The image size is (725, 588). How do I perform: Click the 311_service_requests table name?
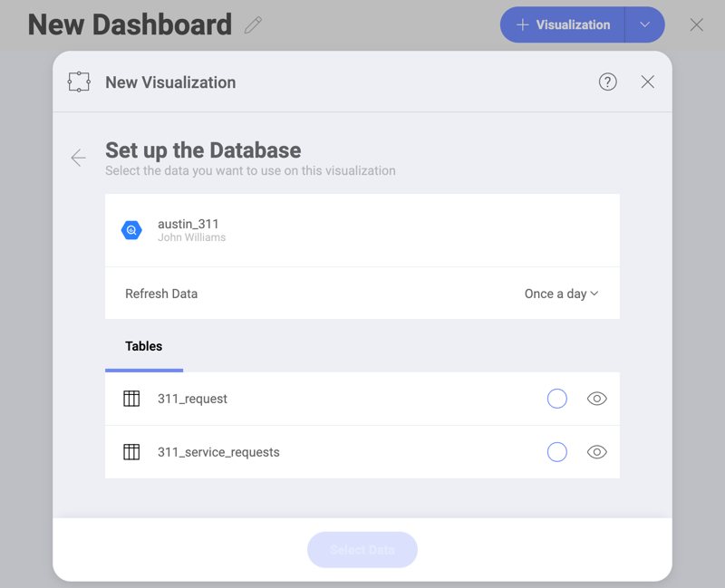tap(218, 452)
